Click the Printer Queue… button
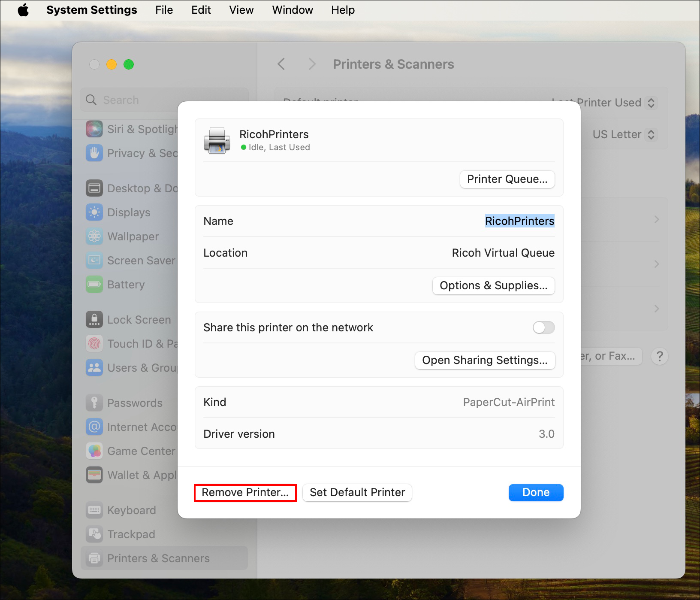The image size is (700, 600). coord(507,179)
